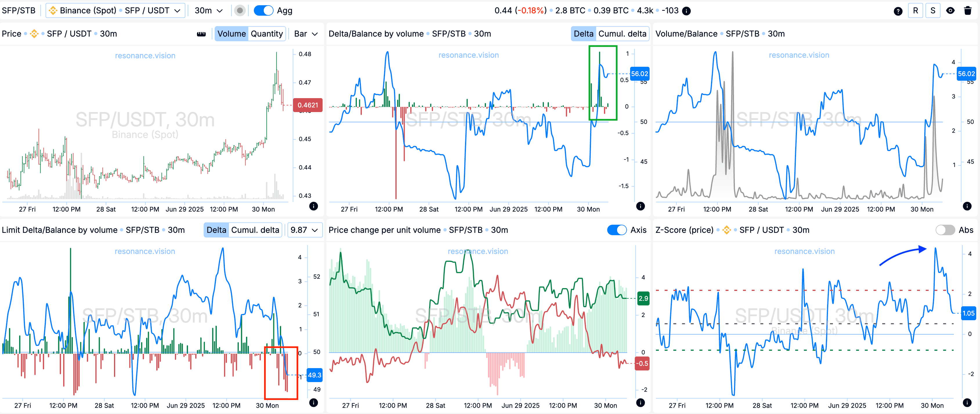The image size is (980, 414).
Task: Click the 56.02 label on Volume/Balance chart
Action: (966, 74)
